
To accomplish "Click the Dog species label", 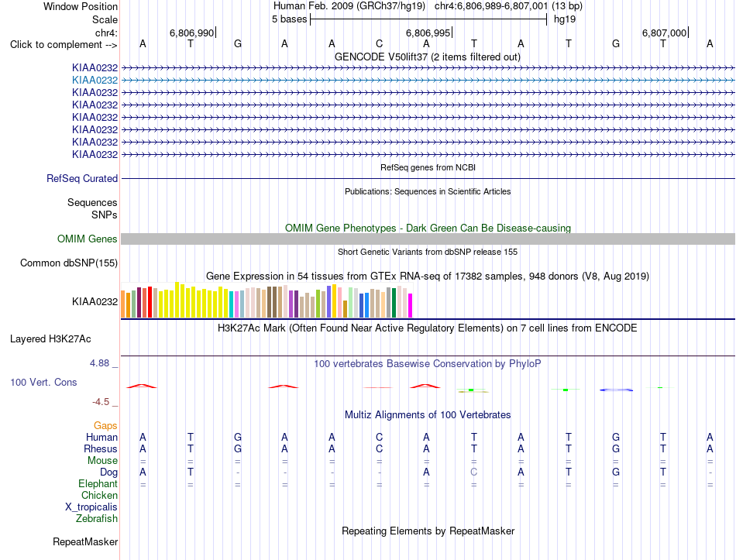I will pos(109,472).
